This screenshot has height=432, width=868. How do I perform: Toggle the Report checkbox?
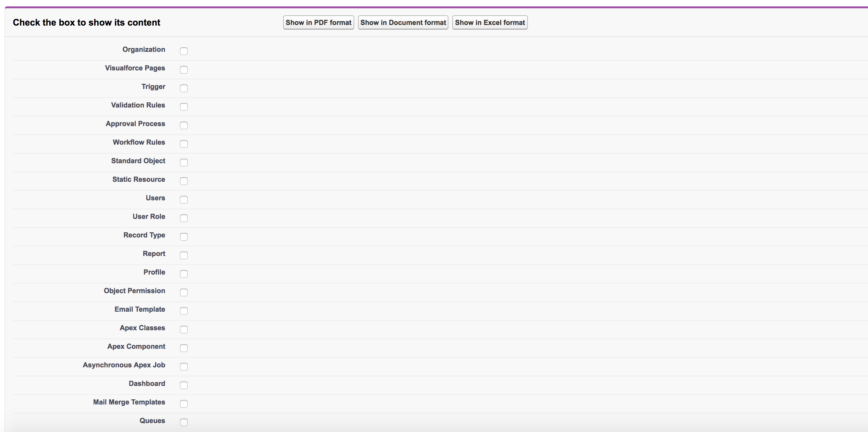click(184, 255)
